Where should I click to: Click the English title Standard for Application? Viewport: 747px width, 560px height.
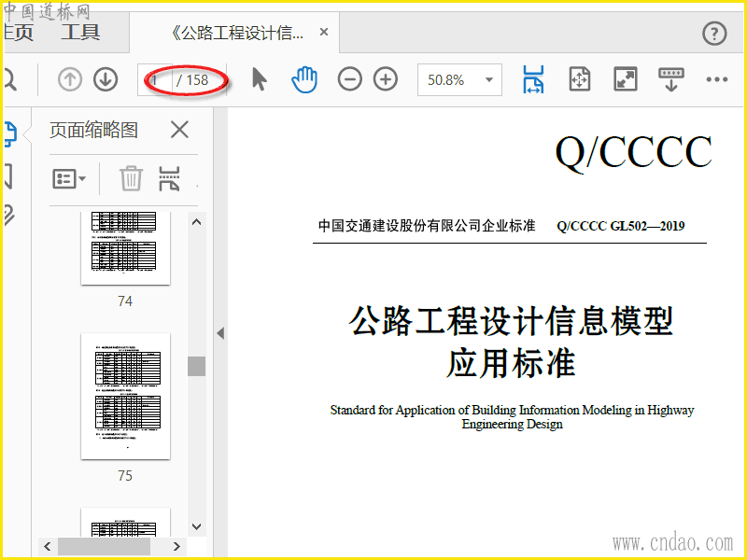512,416
